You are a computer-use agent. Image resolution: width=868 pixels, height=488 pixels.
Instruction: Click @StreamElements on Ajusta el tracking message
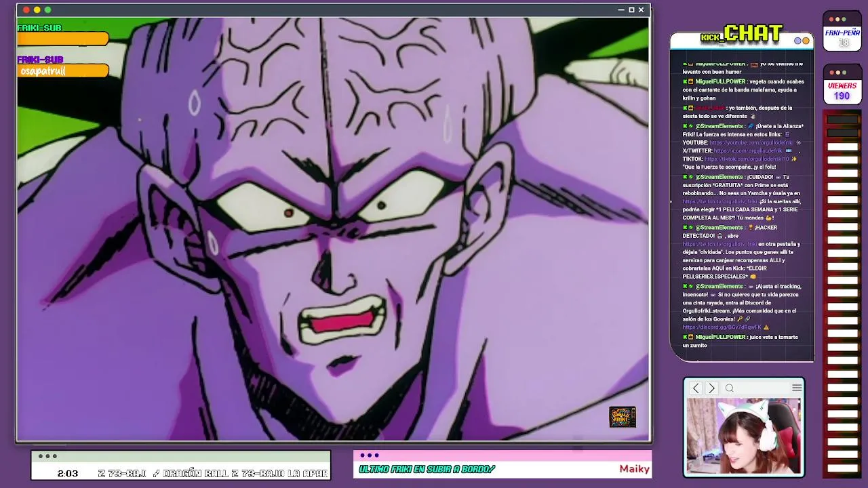point(719,287)
